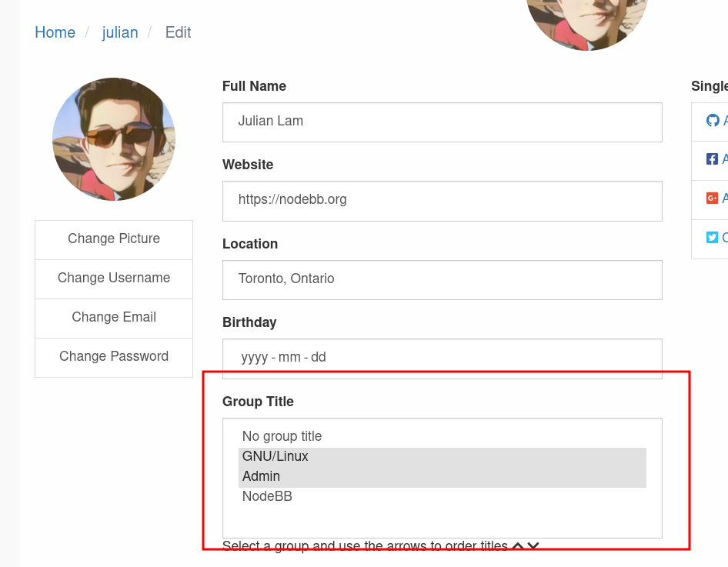Click julian's circular profile avatar

pos(113,139)
